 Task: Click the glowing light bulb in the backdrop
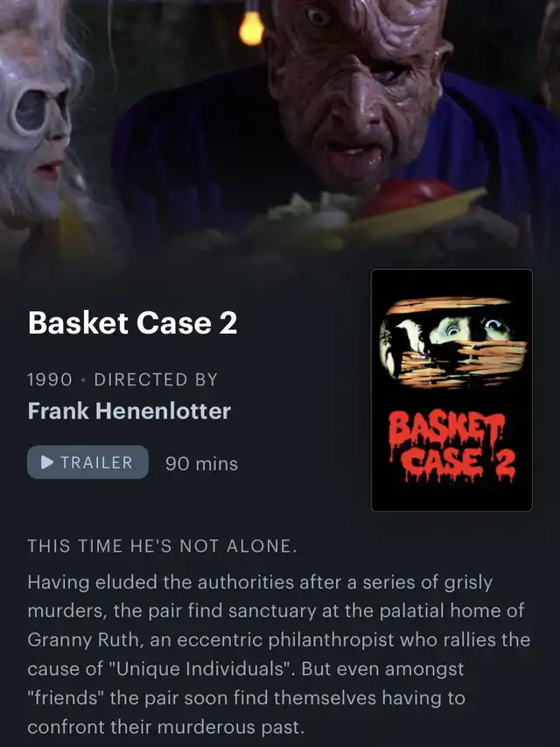pyautogui.click(x=251, y=28)
